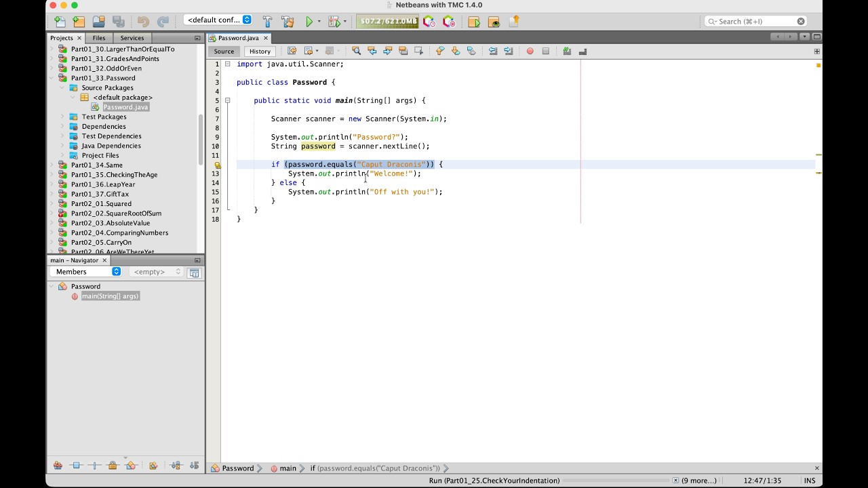Click the Previous Bookmark icon

click(440, 51)
